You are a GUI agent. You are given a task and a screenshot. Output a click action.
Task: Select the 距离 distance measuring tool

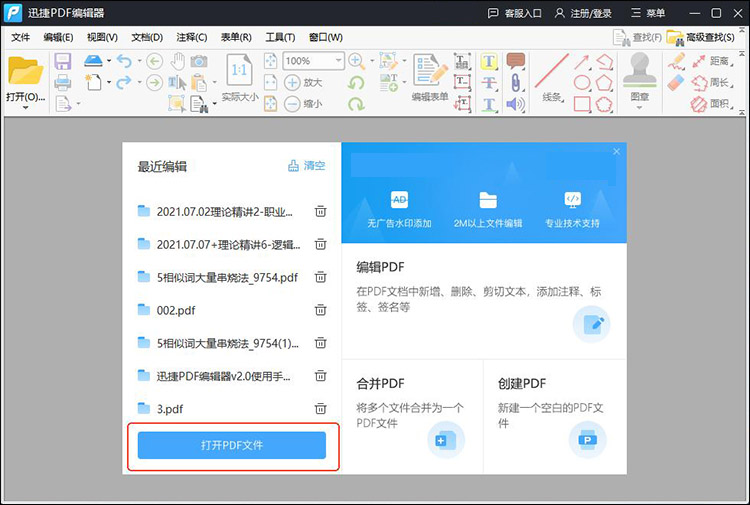point(712,61)
